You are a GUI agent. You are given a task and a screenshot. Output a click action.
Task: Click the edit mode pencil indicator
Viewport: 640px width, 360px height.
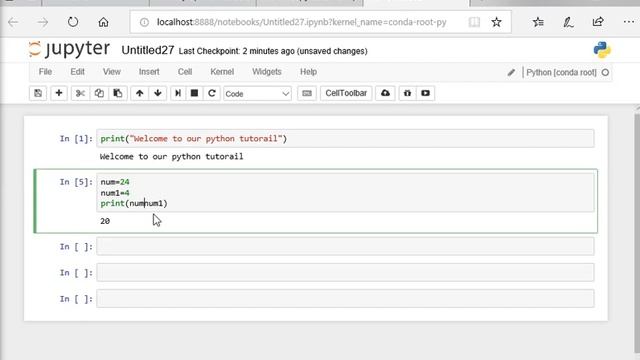click(x=511, y=73)
